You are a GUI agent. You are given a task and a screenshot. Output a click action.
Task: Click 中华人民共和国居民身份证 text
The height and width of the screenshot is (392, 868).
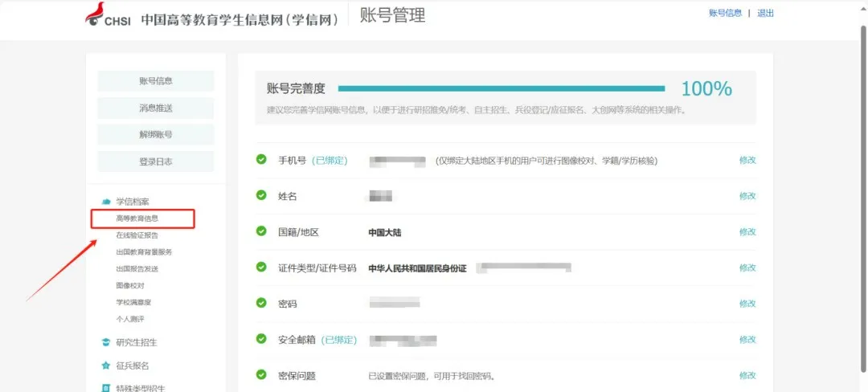(x=417, y=269)
